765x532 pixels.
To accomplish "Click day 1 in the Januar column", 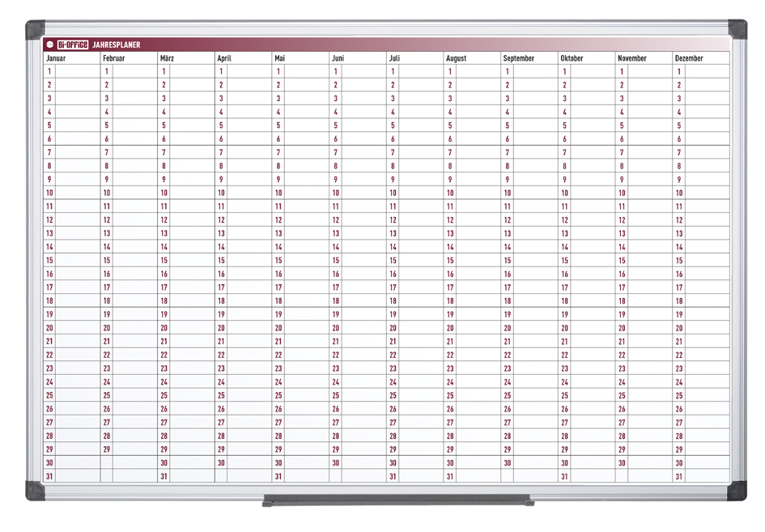I will point(49,72).
